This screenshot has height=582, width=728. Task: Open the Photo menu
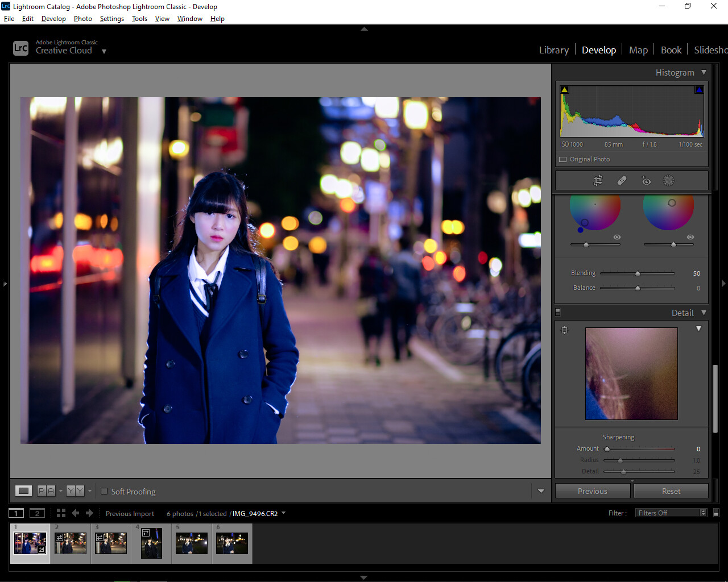82,19
